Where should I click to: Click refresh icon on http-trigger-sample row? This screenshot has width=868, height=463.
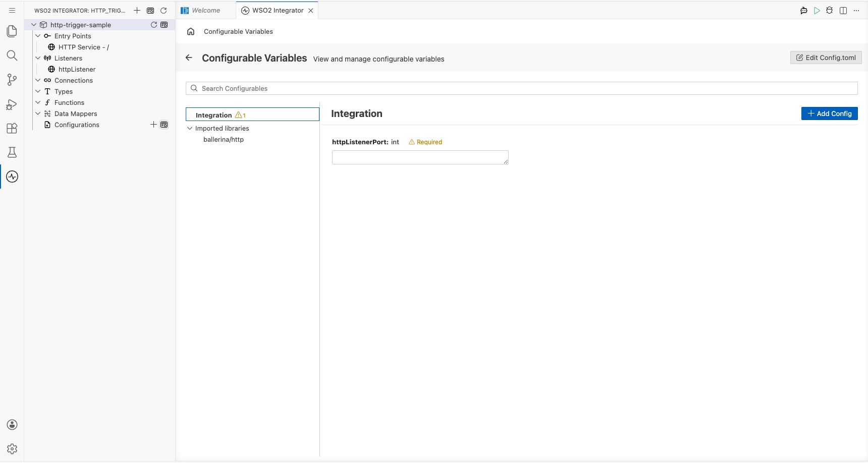click(154, 25)
